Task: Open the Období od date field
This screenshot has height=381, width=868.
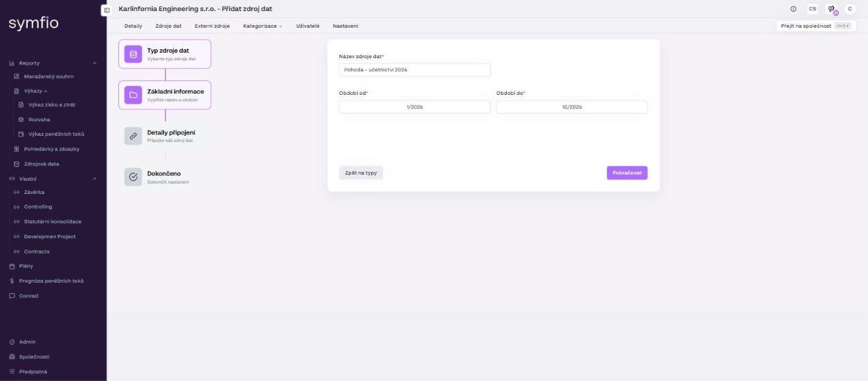Action: 415,107
